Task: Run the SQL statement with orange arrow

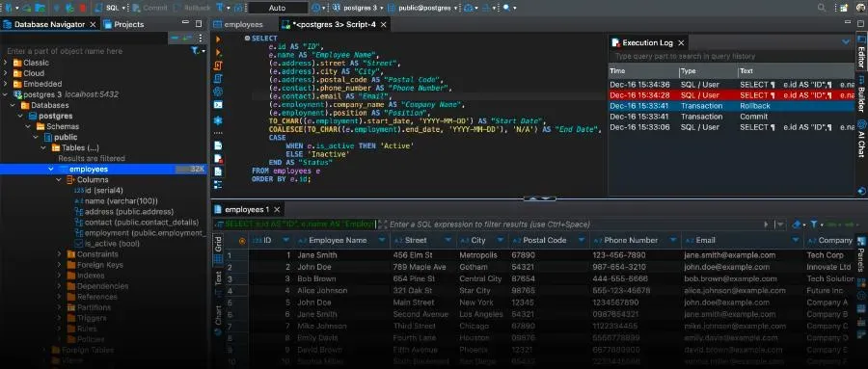Action: pos(218,40)
